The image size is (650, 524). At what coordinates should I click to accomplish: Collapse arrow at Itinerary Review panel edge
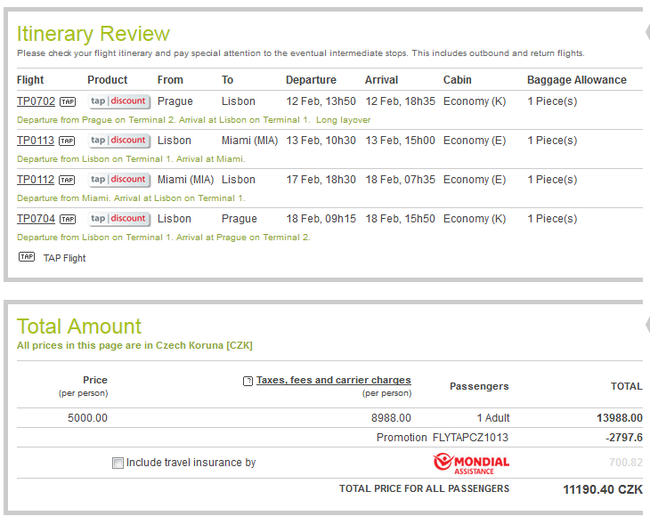648,32
